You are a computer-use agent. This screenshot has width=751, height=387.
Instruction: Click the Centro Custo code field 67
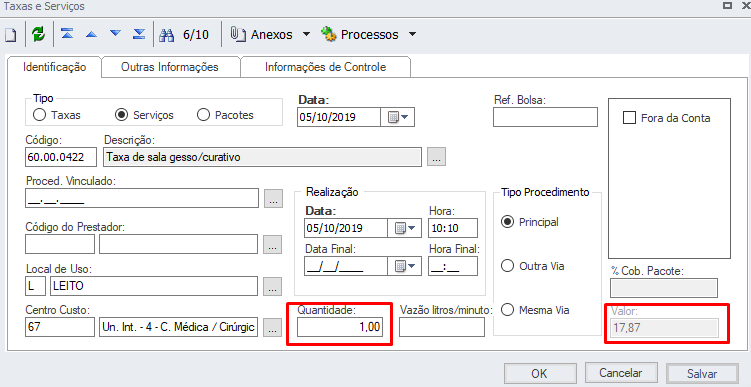click(x=60, y=328)
